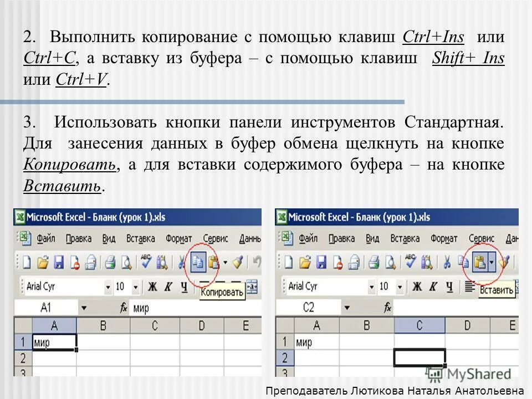Viewport: 532px width, 399px height.
Task: Expand the Paste button dropdown arrow
Action: pos(492,262)
